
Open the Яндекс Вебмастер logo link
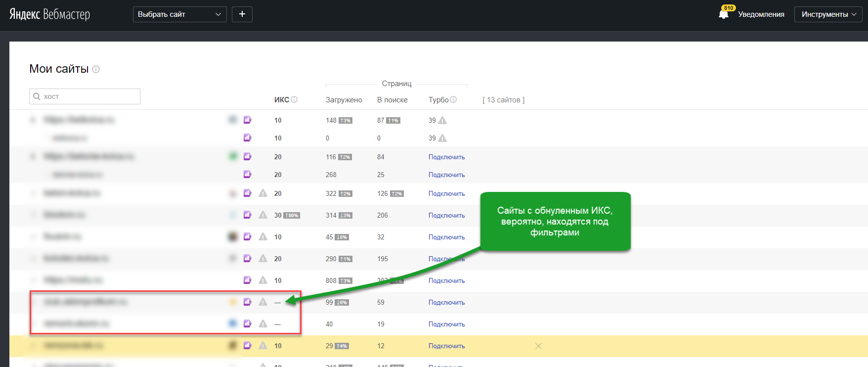(x=49, y=14)
